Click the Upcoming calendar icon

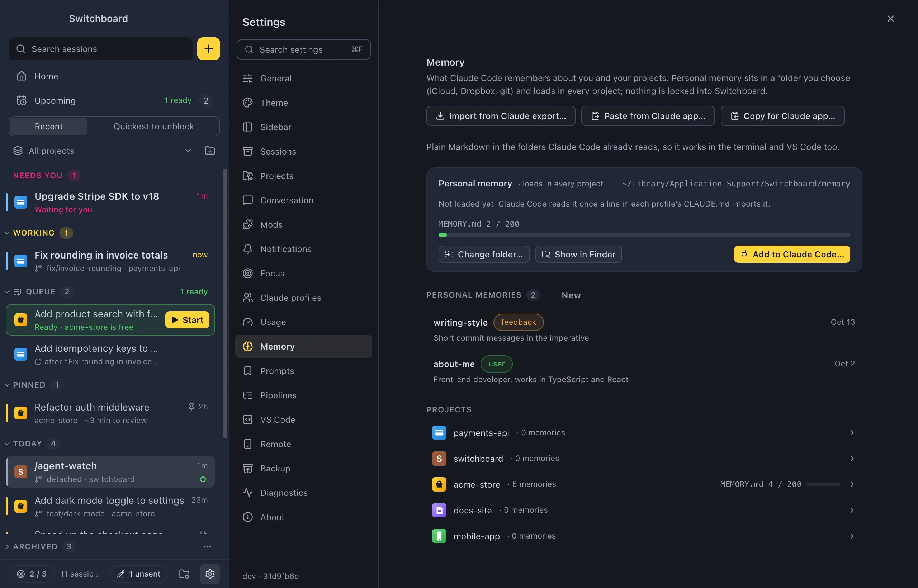pyautogui.click(x=22, y=100)
